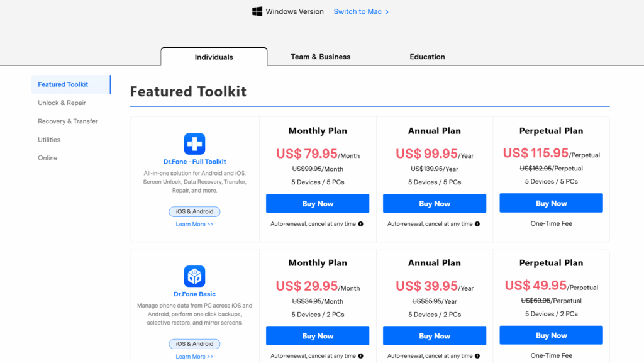Click info icon under Full Toolkit Annual Plan
This screenshot has height=363, width=644.
pyautogui.click(x=477, y=224)
